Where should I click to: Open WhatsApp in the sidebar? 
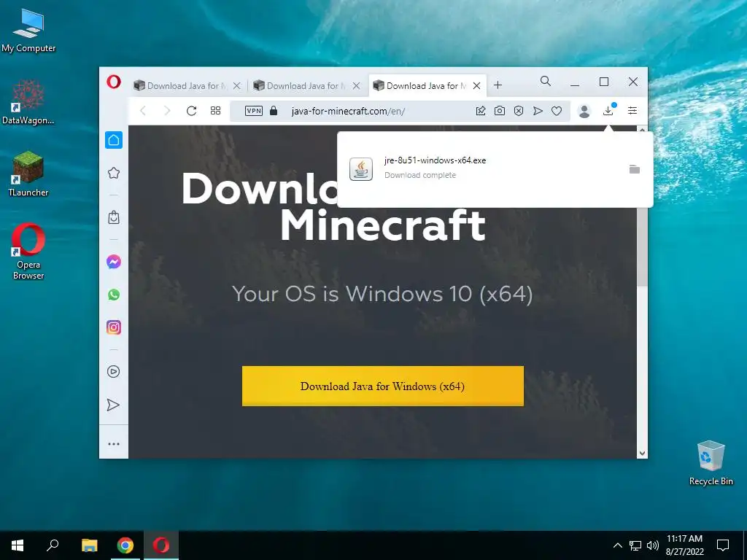[113, 295]
